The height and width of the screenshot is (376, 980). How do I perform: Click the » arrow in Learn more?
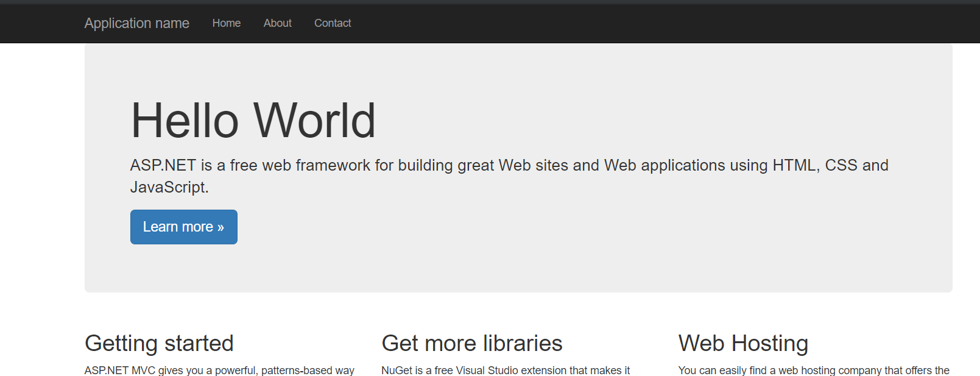pos(220,227)
